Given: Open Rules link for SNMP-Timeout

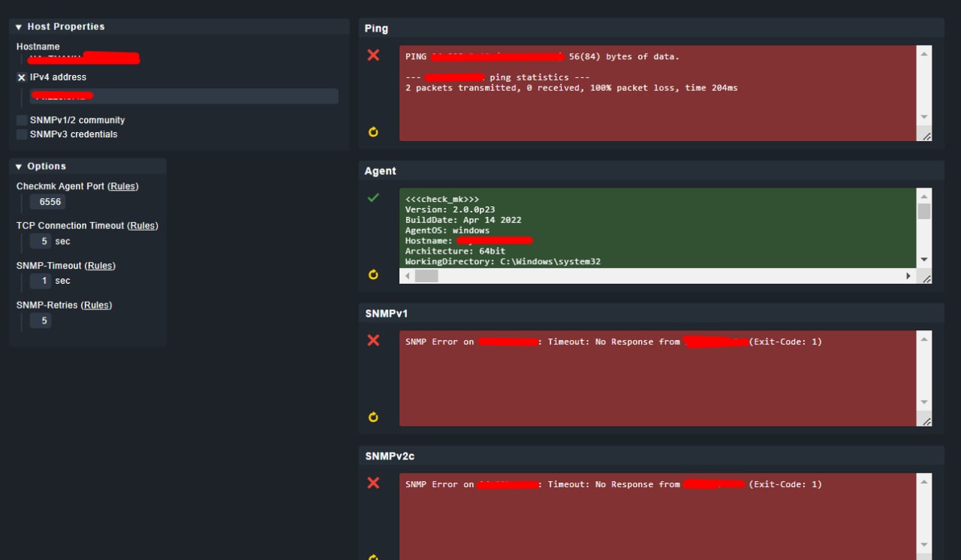Looking at the screenshot, I should [x=100, y=266].
